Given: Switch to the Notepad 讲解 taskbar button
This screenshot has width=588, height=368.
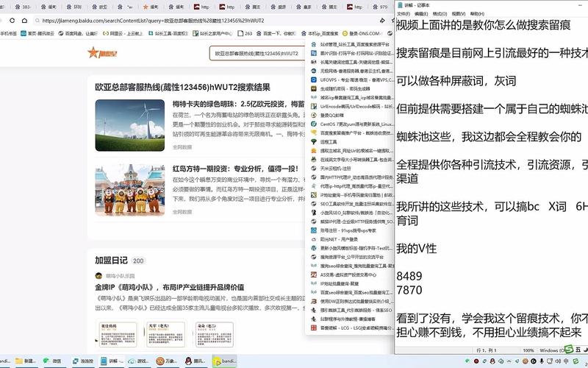Looking at the screenshot, I should coord(112,361).
